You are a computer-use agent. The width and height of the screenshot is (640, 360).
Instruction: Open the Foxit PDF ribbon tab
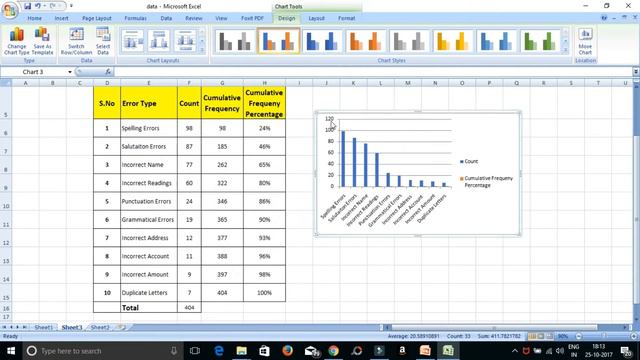252,18
